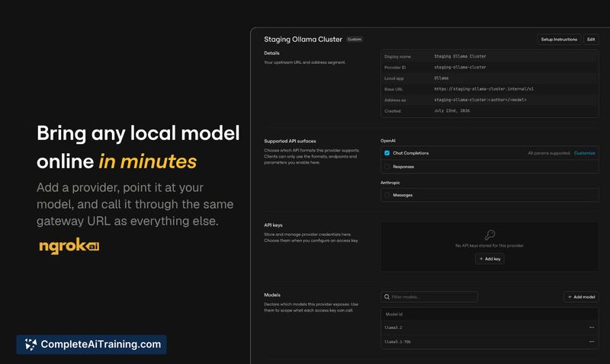This screenshot has height=364, width=610.
Task: Click the Staging Ollama Cluster page title
Action: pyautogui.click(x=303, y=40)
